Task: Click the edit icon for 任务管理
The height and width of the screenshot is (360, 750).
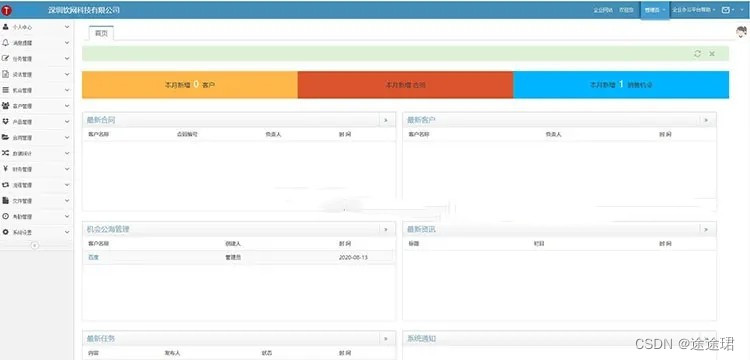Action: click(x=5, y=58)
